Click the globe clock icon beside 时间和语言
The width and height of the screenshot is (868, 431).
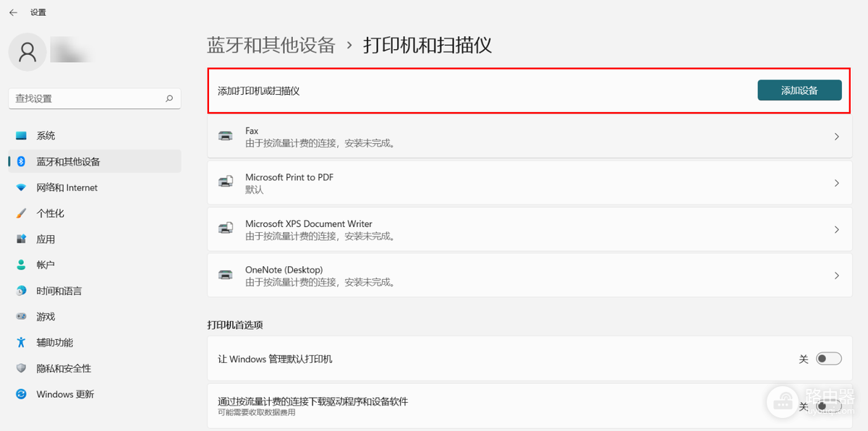21,291
